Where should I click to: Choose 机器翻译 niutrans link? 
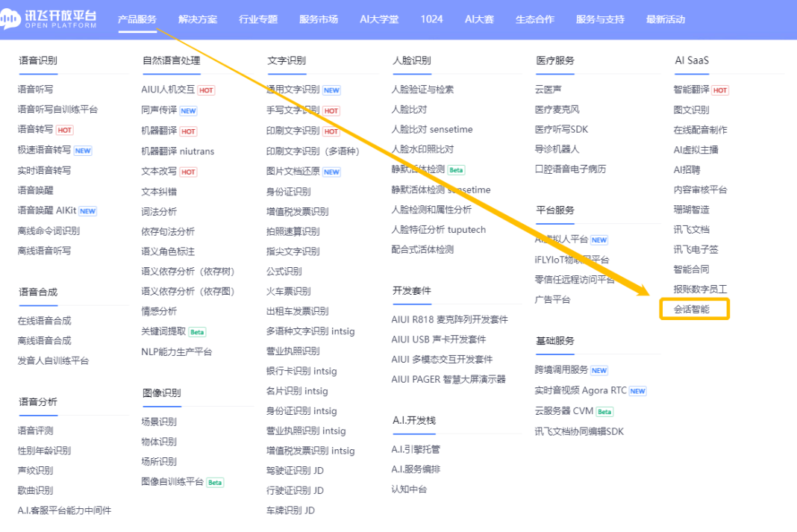point(178,151)
